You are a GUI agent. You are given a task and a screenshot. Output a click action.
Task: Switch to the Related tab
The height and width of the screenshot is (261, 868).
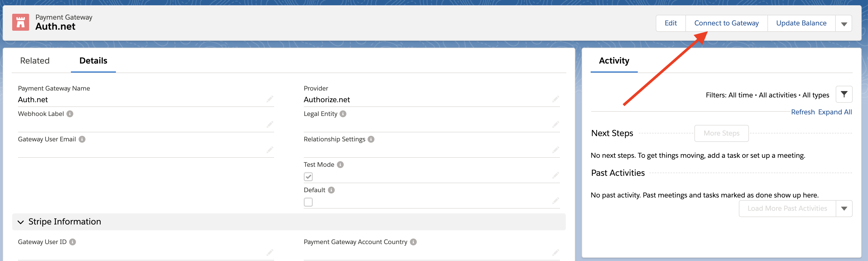click(x=35, y=61)
